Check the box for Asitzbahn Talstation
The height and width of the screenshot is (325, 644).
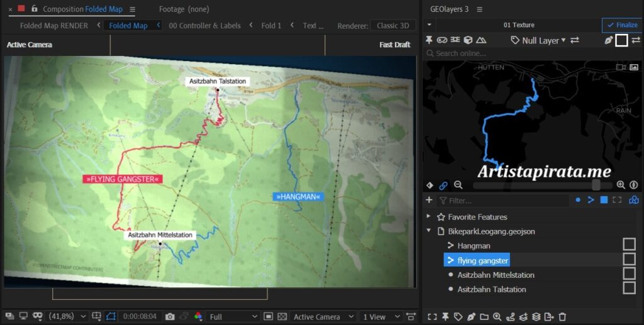(x=629, y=288)
